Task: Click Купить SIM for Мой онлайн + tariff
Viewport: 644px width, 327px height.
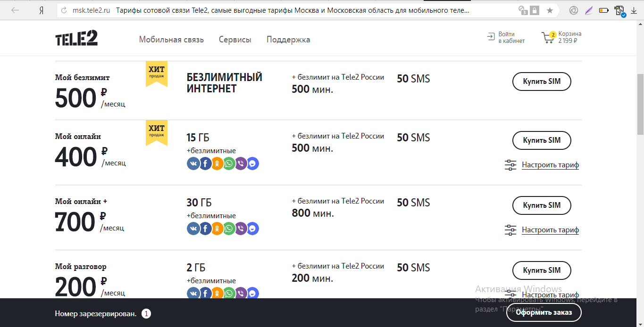Action: coord(542,205)
